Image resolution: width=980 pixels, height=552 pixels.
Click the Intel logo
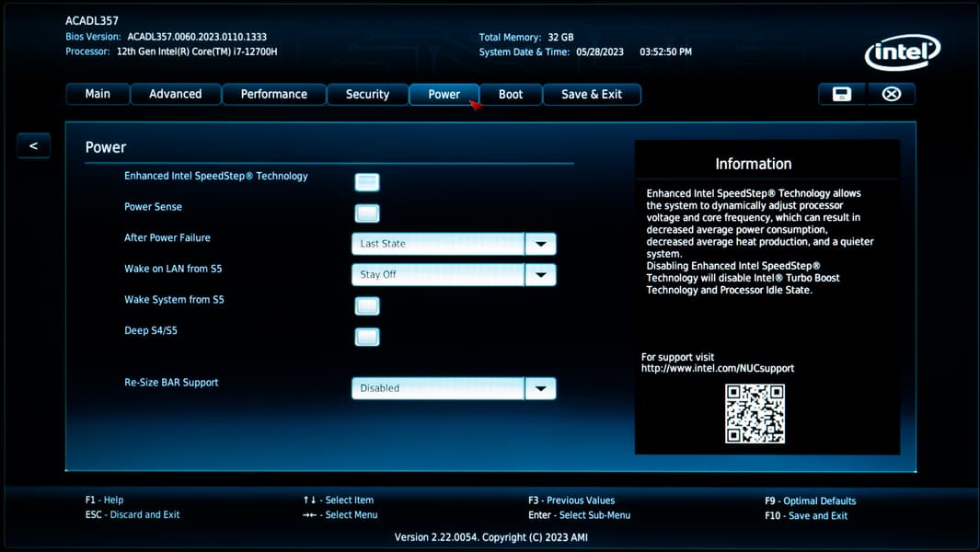(903, 52)
